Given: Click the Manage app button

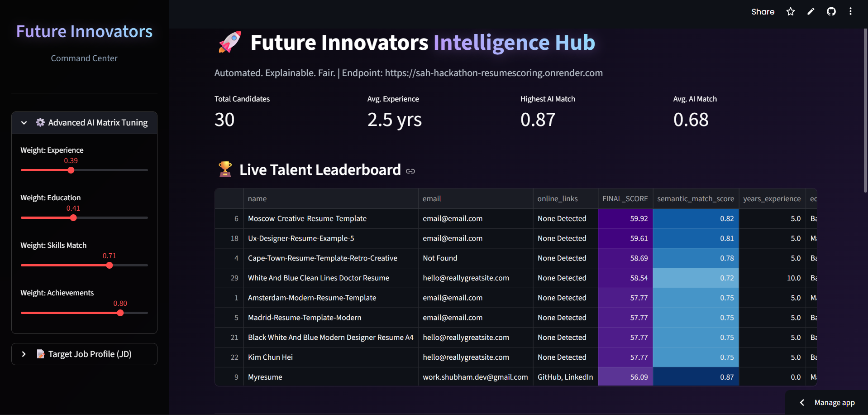Looking at the screenshot, I should tap(835, 402).
